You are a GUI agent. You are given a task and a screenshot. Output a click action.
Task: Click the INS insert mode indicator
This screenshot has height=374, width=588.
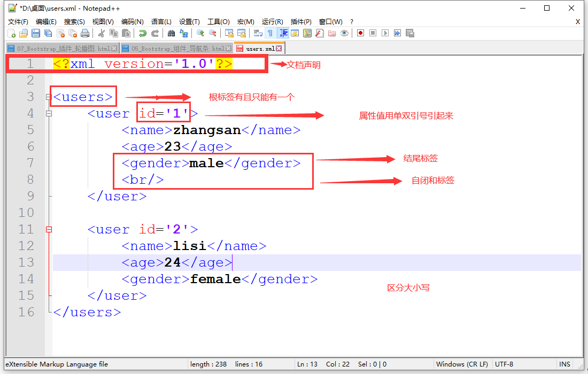[564, 364]
